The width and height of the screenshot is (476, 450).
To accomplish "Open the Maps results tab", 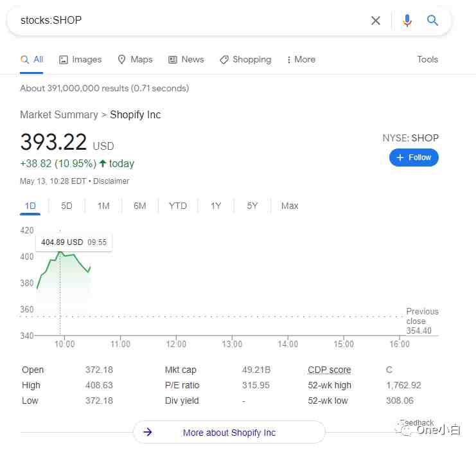I will click(x=135, y=59).
